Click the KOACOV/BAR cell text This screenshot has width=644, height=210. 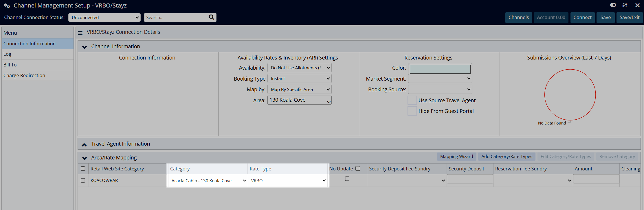(x=104, y=181)
